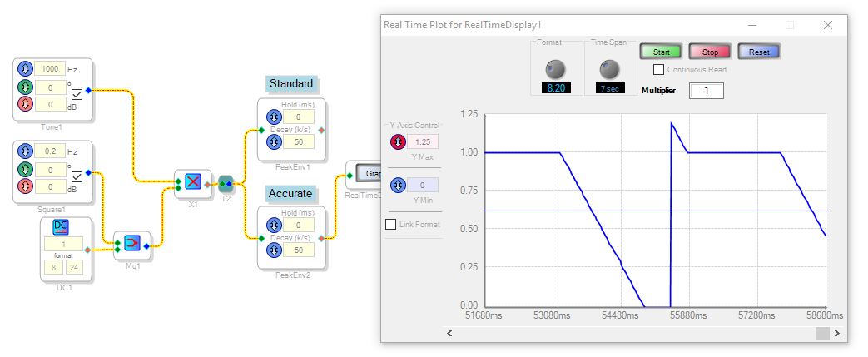Select the T2 T-connection node
The width and height of the screenshot is (868, 357).
[x=226, y=183]
